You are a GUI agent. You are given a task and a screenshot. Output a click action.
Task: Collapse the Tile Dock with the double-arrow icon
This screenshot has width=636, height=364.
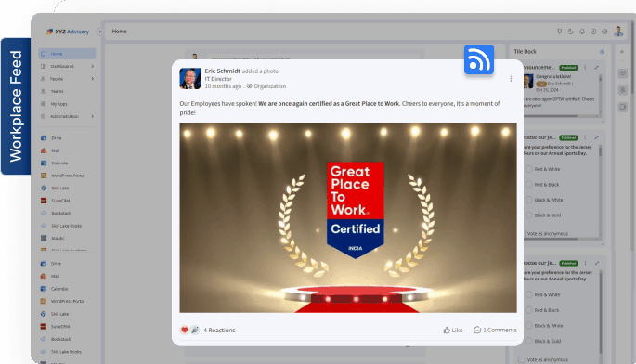[622, 52]
